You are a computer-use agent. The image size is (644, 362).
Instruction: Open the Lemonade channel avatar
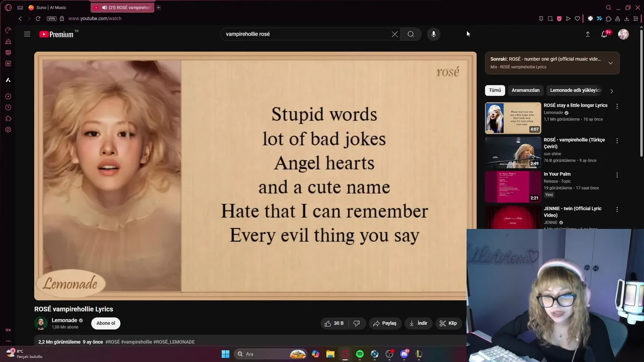(41, 323)
